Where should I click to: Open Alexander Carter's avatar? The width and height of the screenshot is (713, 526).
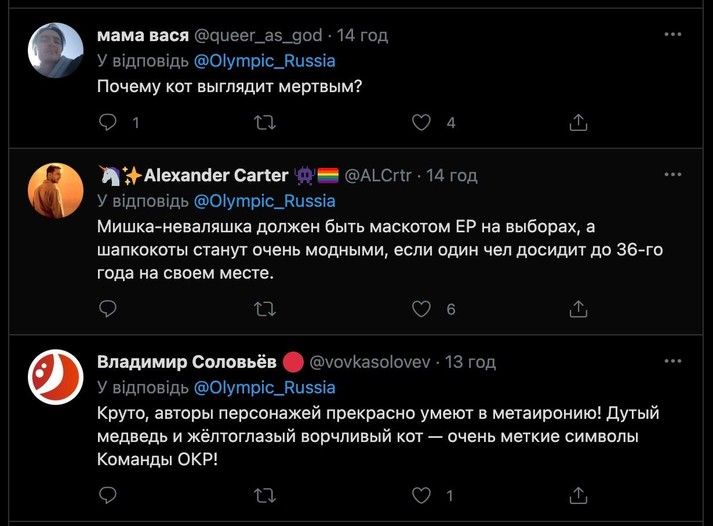55,190
